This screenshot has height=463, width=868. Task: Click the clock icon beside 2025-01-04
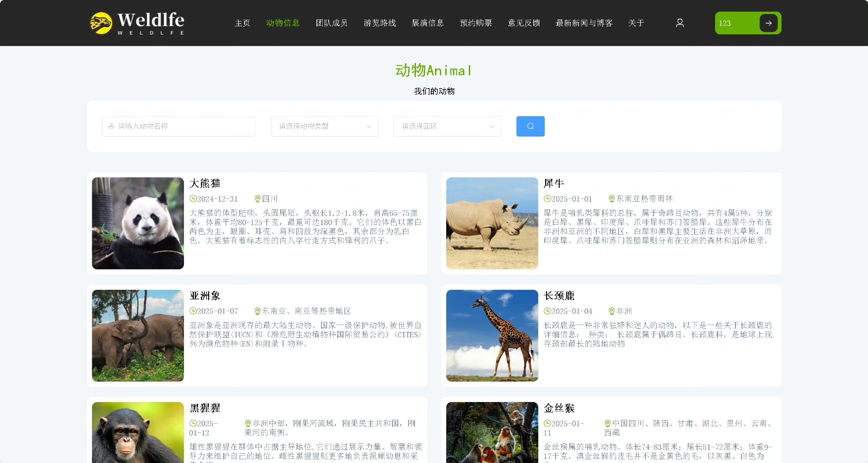(x=547, y=311)
